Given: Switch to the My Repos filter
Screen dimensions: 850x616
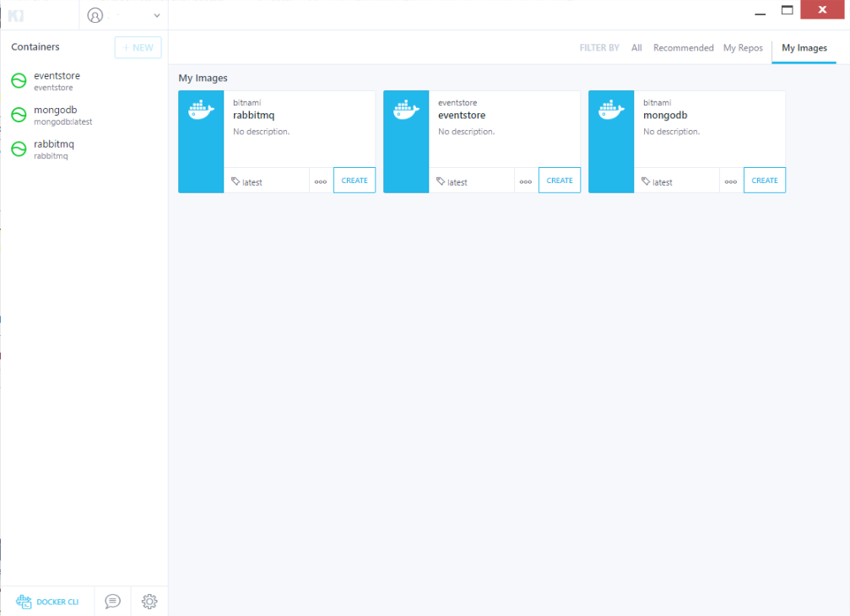Looking at the screenshot, I should click(x=743, y=47).
